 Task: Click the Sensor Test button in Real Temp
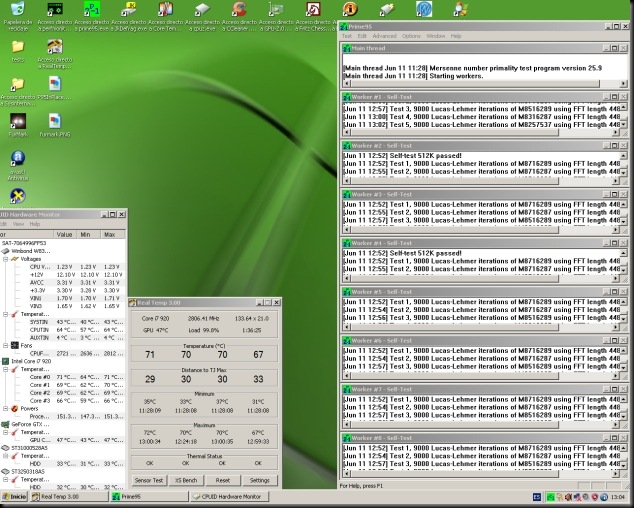click(x=149, y=480)
